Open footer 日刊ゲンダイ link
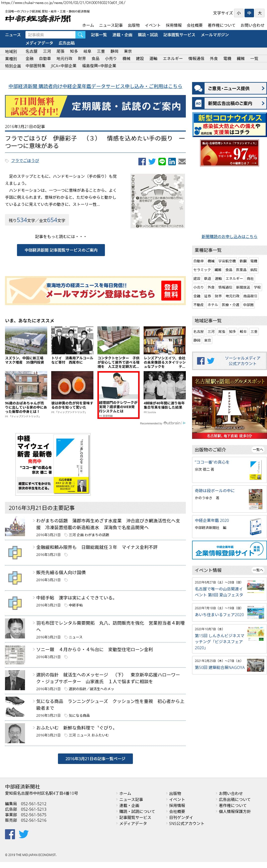The image size is (267, 868). pyautogui.click(x=181, y=817)
